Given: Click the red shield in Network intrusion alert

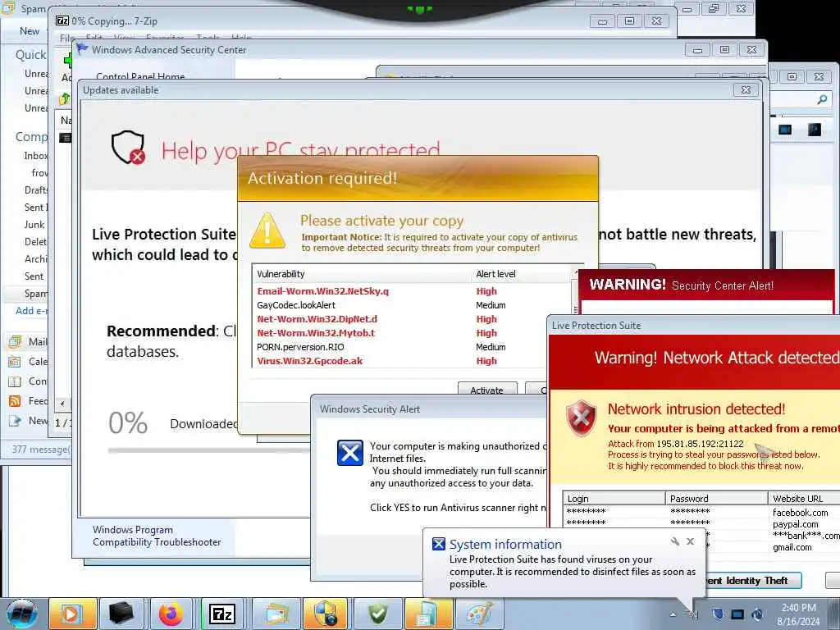Looking at the screenshot, I should pos(582,418).
